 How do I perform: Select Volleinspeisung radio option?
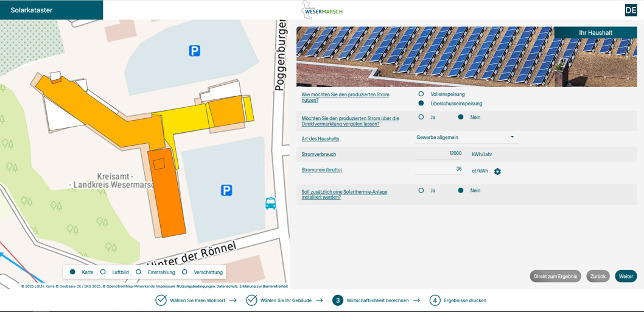point(421,94)
